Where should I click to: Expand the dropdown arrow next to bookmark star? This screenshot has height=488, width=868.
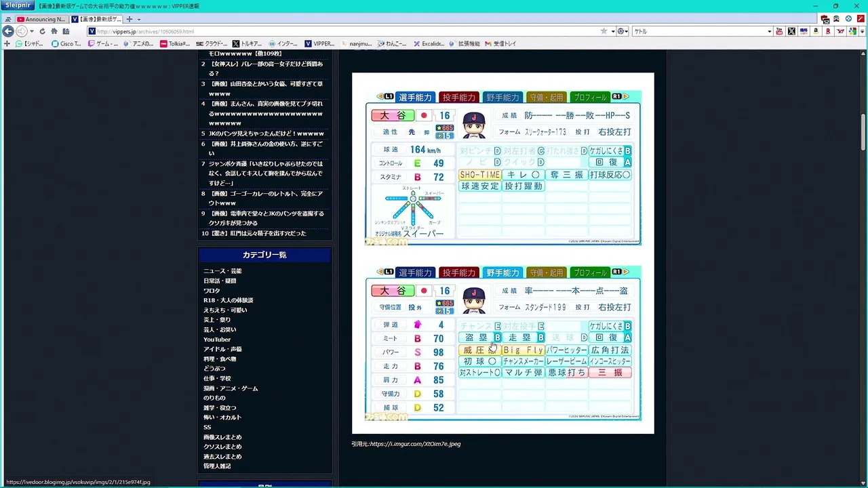(x=612, y=31)
